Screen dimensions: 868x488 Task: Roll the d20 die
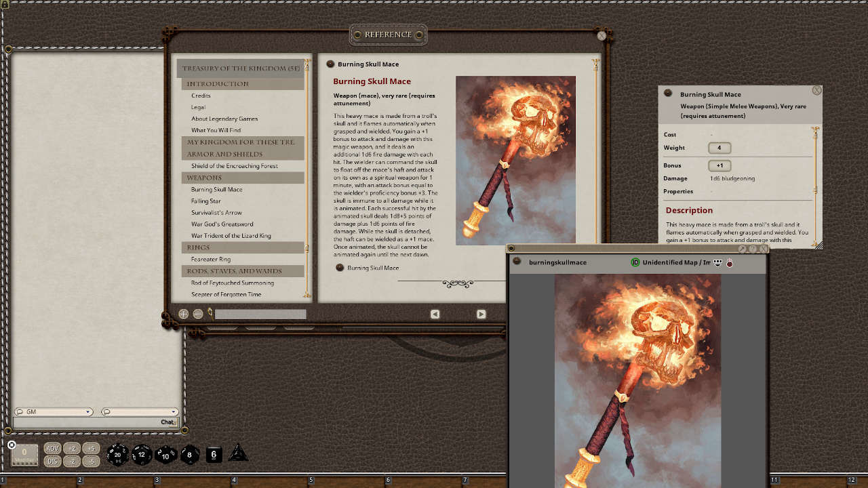(118, 454)
